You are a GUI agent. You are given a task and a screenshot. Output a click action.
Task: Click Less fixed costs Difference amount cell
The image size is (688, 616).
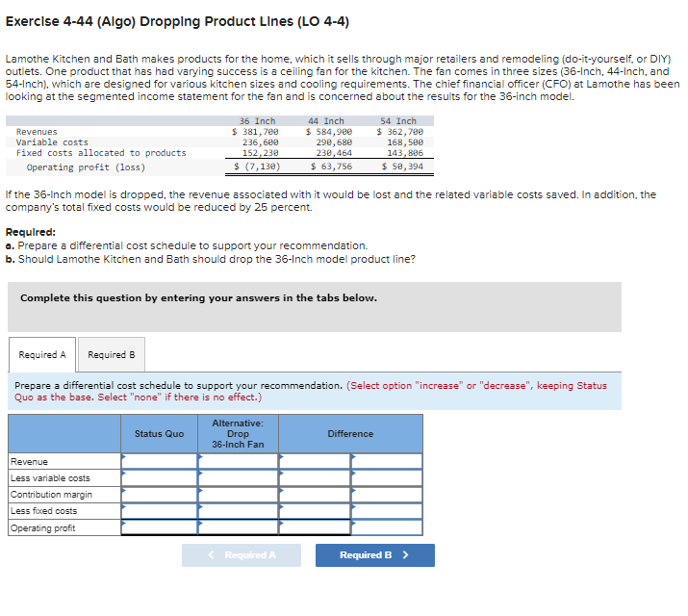pos(315,511)
